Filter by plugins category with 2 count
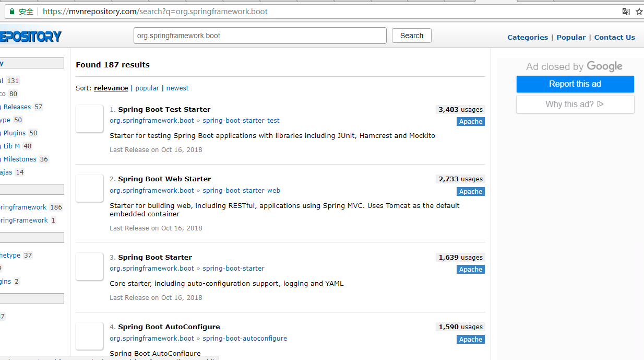Viewport: 644px width, 360px height. click(10, 282)
